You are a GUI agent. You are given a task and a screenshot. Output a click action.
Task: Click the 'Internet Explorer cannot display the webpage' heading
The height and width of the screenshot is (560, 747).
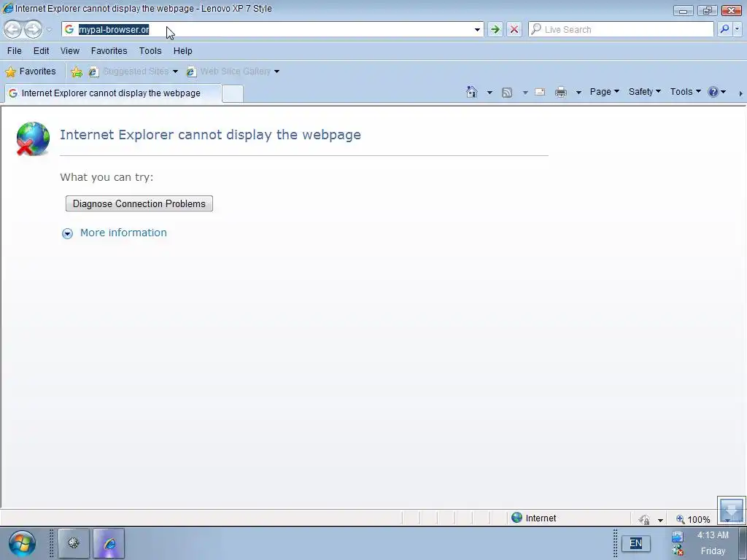210,135
